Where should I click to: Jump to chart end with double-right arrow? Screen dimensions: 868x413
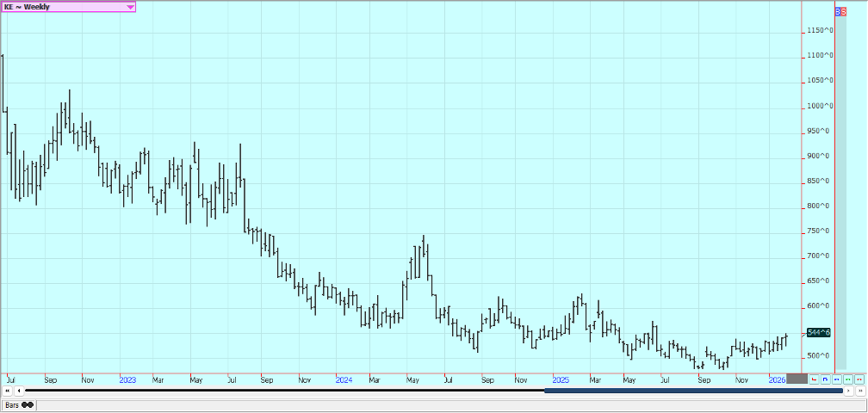[x=859, y=391]
